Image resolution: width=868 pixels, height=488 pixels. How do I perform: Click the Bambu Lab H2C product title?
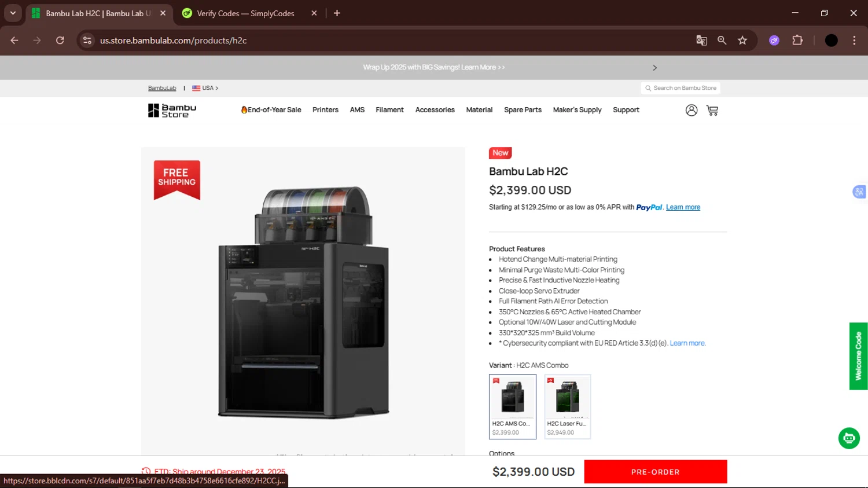pyautogui.click(x=528, y=171)
